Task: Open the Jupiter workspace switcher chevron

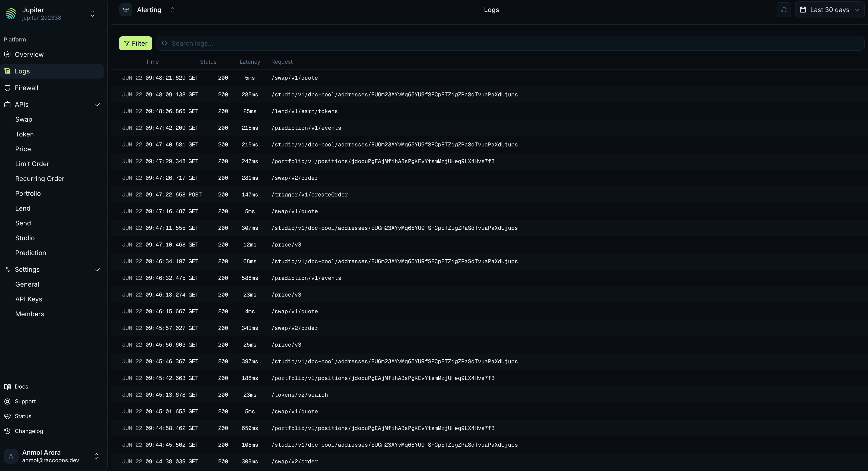Action: [93, 13]
